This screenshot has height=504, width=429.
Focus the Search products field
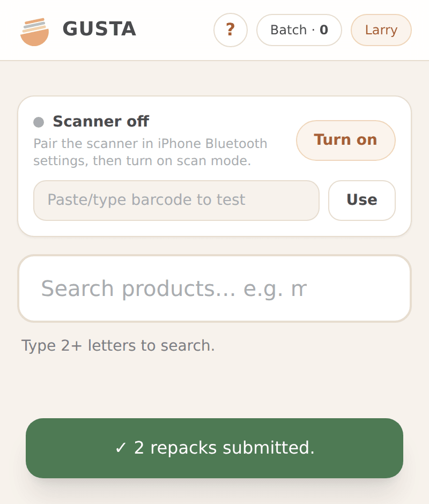(214, 288)
